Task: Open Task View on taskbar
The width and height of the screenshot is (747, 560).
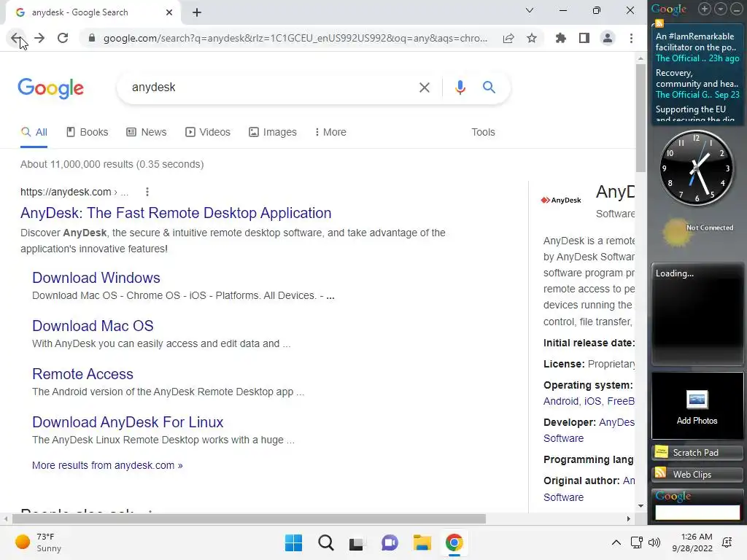Action: point(356,542)
